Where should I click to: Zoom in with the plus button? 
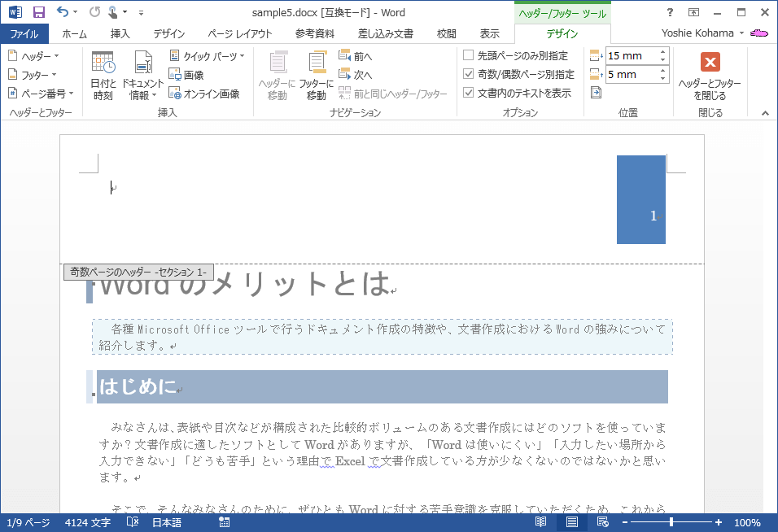coord(719,522)
